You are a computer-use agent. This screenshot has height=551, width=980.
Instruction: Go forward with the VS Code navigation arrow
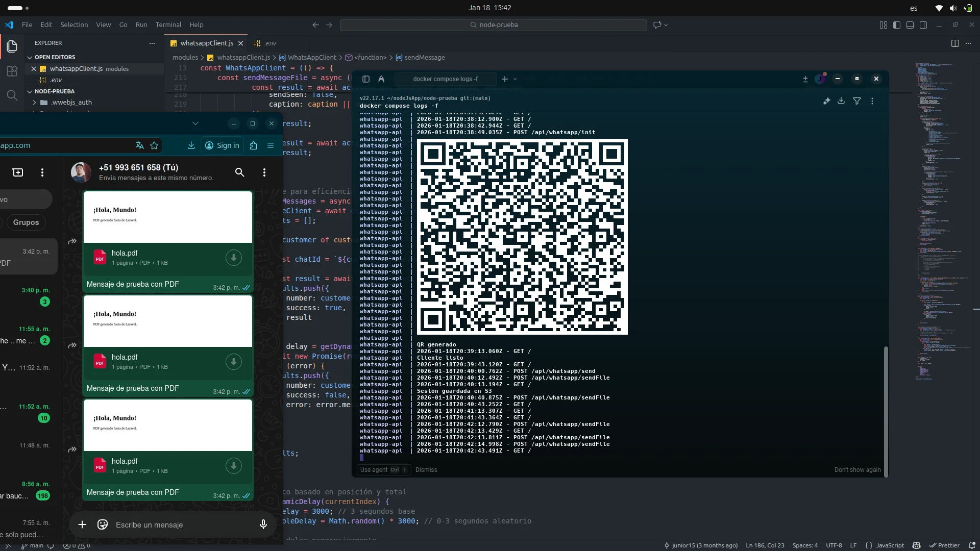(329, 24)
